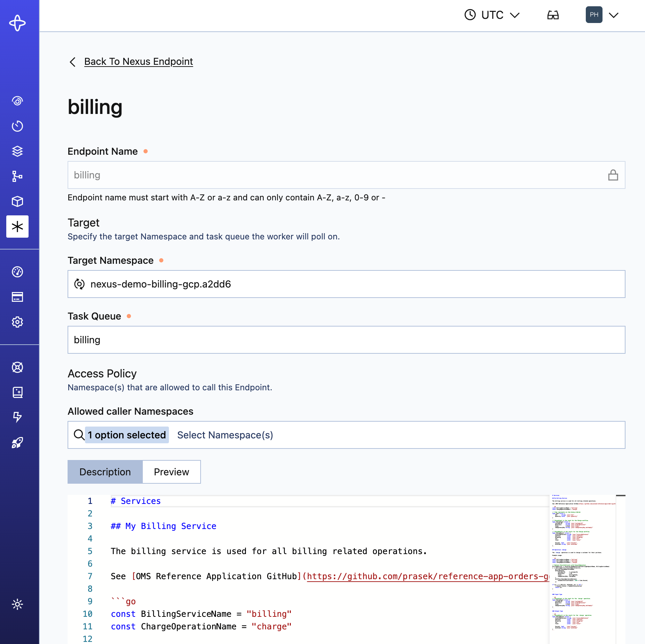Open Batch Operations via the layers icon
The image size is (645, 644).
17,151
